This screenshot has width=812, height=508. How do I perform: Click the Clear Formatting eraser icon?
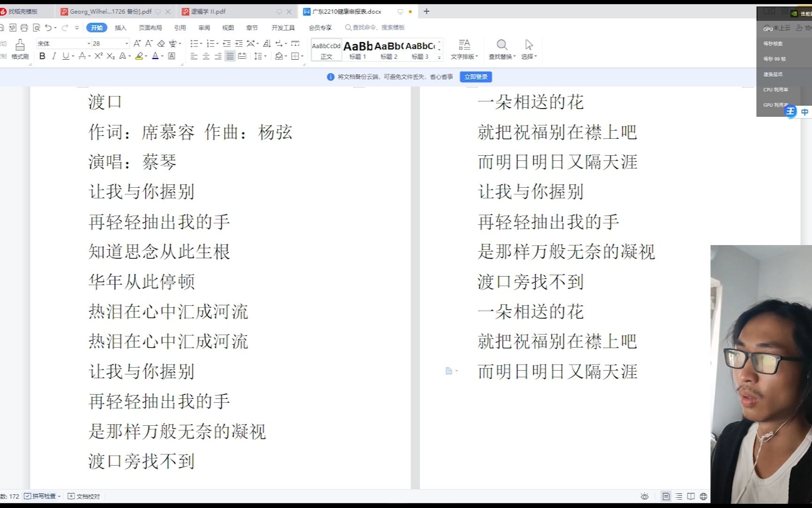pyautogui.click(x=161, y=43)
